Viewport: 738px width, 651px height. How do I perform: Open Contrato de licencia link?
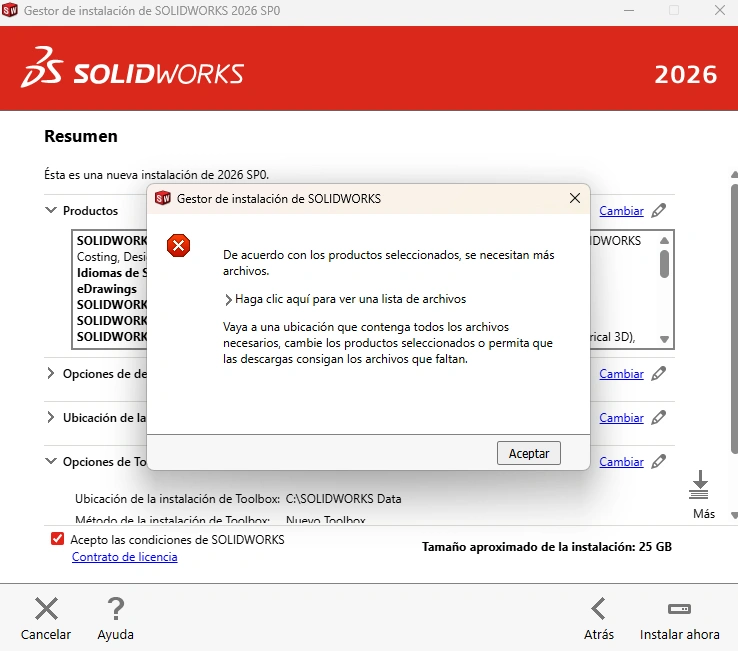pyautogui.click(x=125, y=557)
